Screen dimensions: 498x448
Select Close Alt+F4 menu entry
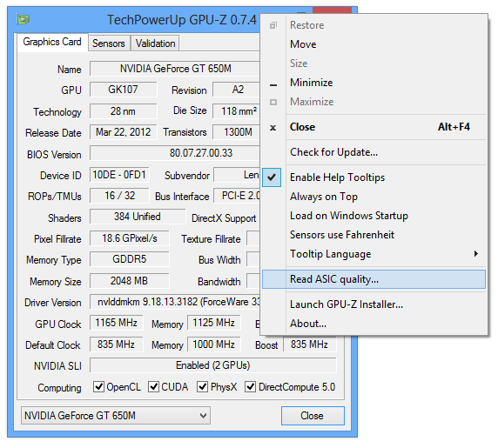click(x=374, y=127)
